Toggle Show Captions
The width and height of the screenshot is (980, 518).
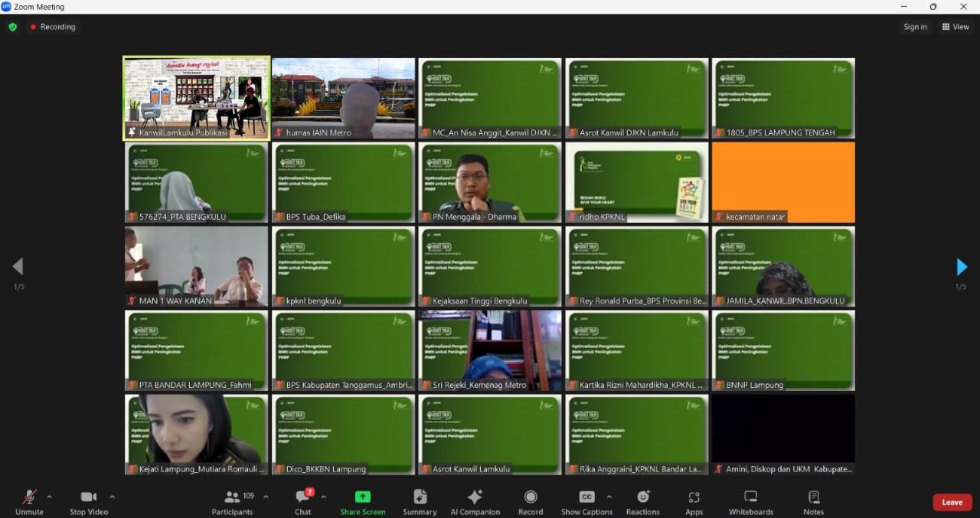pos(586,501)
